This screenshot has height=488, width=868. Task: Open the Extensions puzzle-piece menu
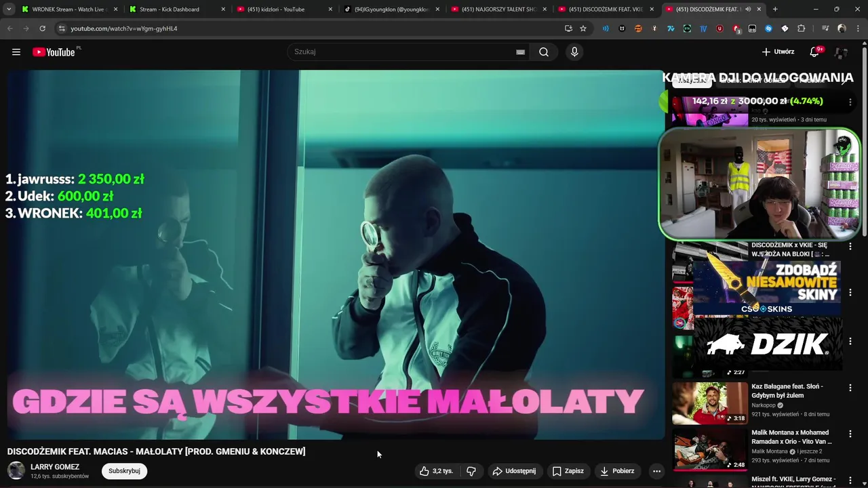[x=801, y=28]
